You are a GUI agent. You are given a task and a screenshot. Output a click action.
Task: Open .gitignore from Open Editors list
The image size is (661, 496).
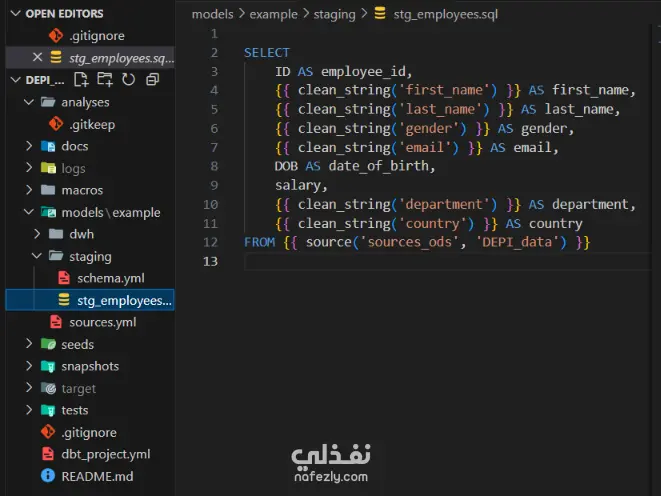coord(97,36)
